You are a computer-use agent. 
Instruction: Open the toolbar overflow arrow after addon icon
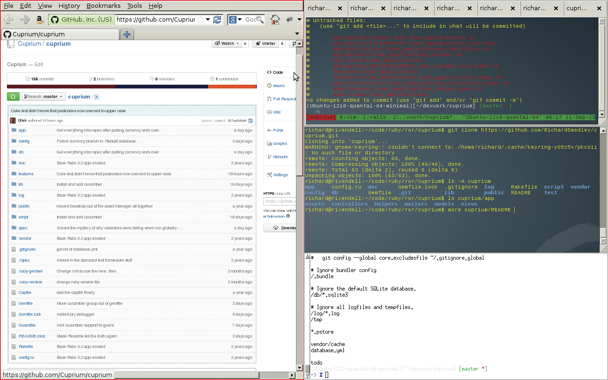point(299,19)
